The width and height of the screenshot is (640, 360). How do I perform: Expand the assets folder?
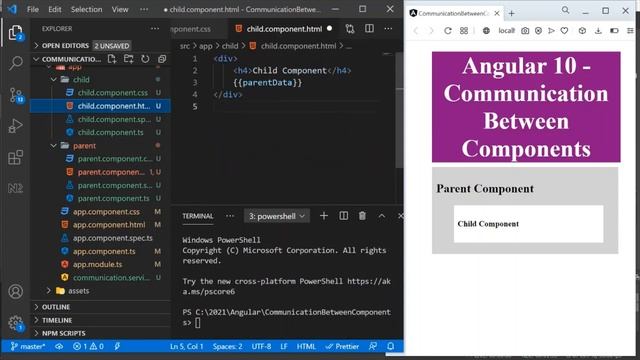coord(100,291)
